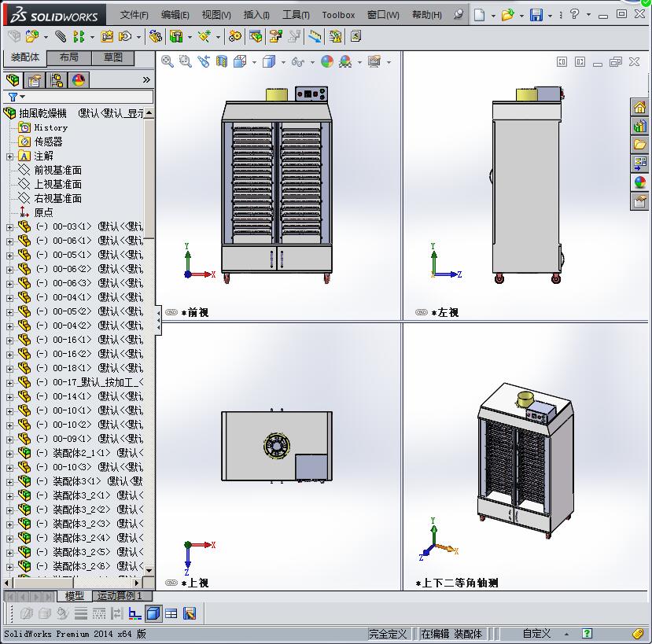Screen dimensions: 652x644
Task: Select the 模型 tab at bottom
Action: click(x=75, y=596)
